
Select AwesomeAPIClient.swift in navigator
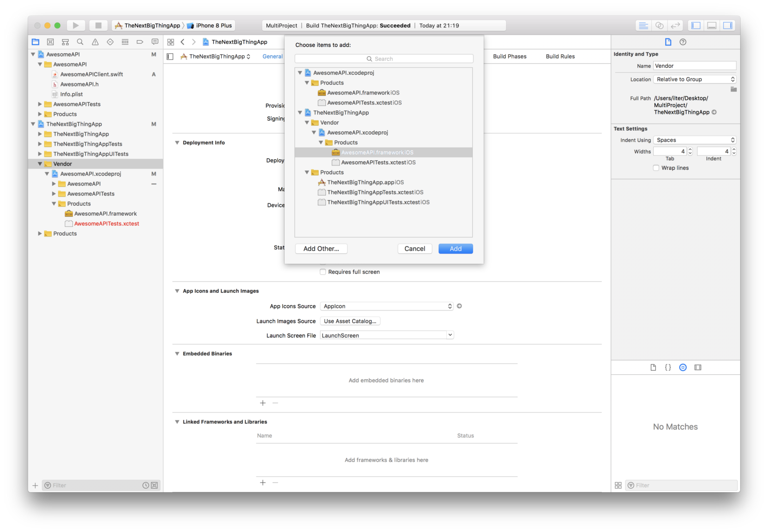[91, 74]
